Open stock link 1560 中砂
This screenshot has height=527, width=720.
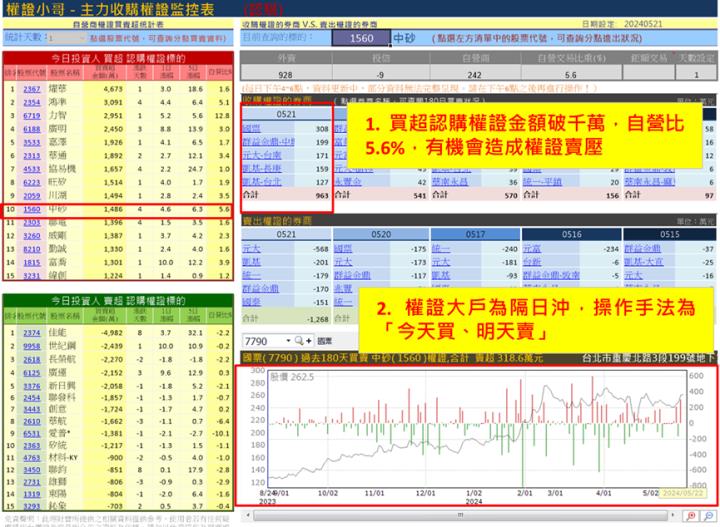tap(32, 209)
